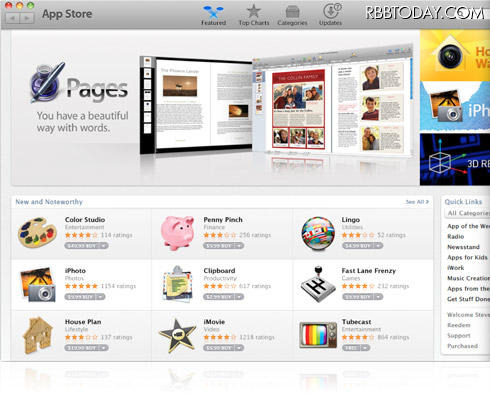This screenshot has height=396, width=490.
Task: Open the Newsstand quick link
Action: [x=463, y=247]
